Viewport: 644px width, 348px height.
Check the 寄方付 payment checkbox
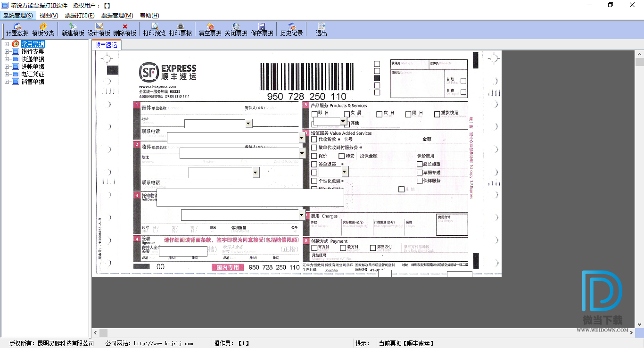tap(314, 248)
